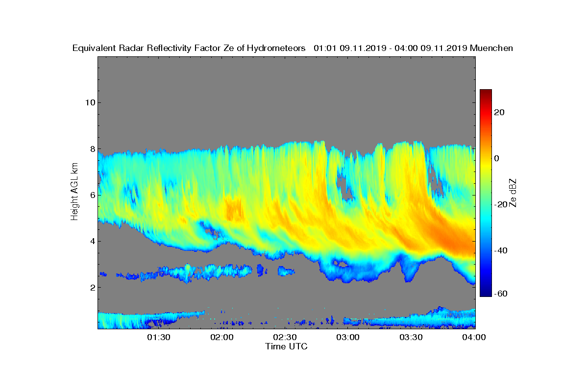
Task: Click the height tick label 6
Action: point(92,195)
